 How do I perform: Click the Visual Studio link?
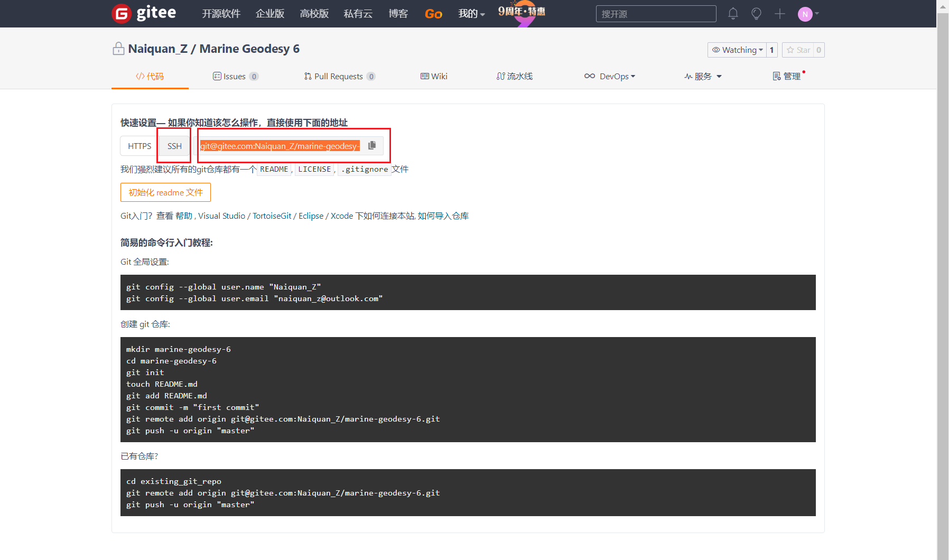point(221,216)
